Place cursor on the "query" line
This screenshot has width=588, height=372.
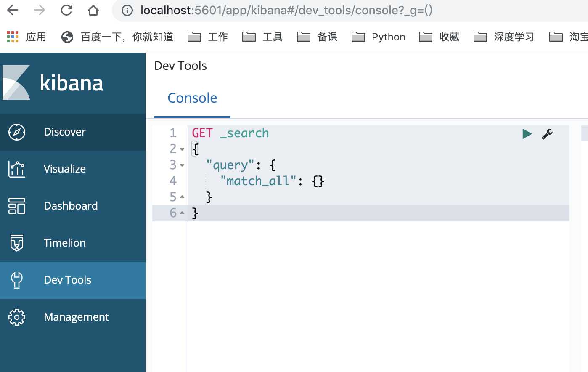click(x=241, y=165)
